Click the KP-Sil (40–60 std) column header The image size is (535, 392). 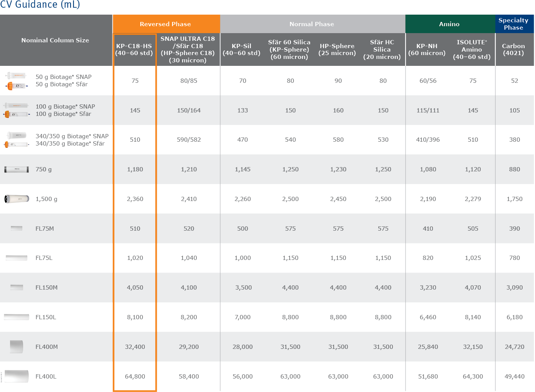(242, 49)
